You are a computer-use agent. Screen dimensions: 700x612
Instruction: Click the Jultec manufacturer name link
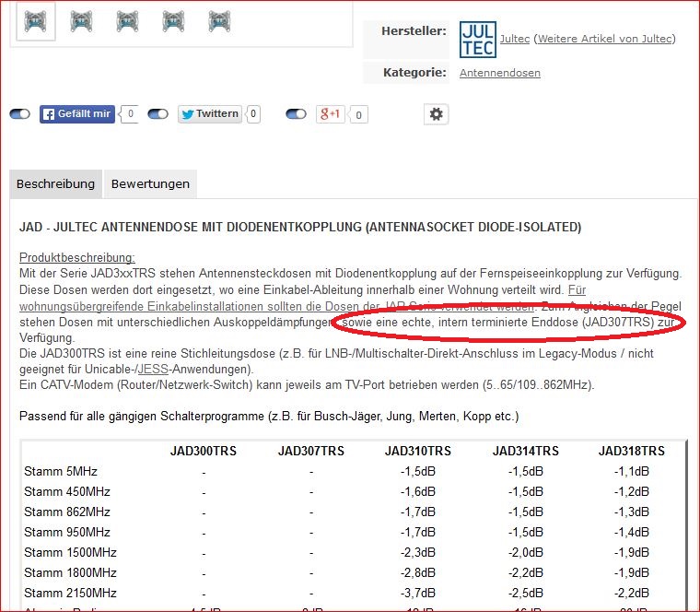514,39
